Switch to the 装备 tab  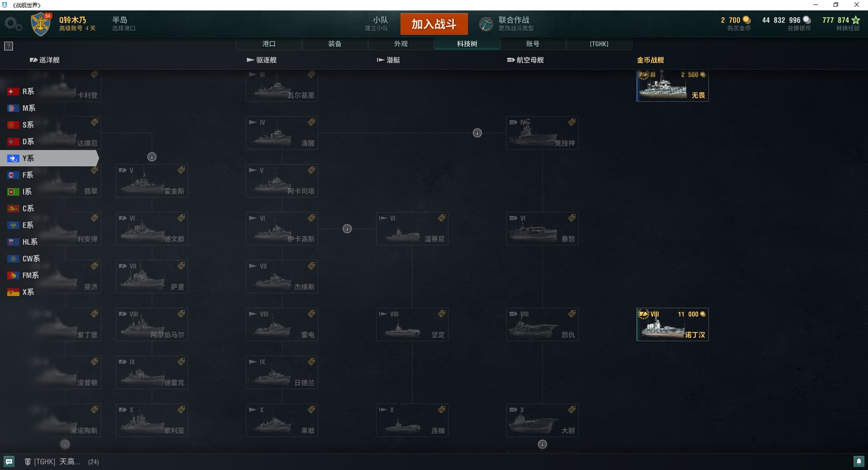click(335, 44)
